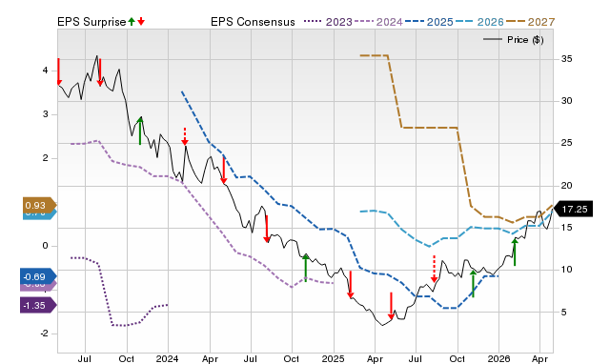This screenshot has height=364, width=610.
Task: Click the 3 label on EPS axis
Action: pos(45,114)
